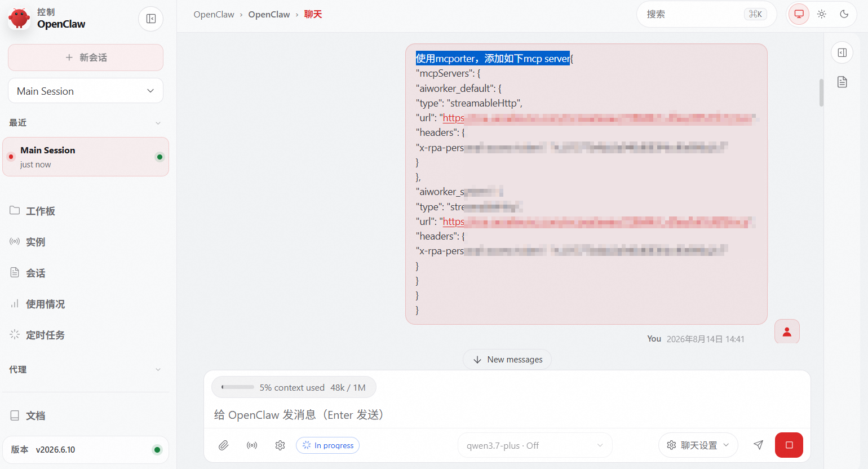Attach a file with the paperclip icon
Screen dimensions: 868x469
coord(224,445)
